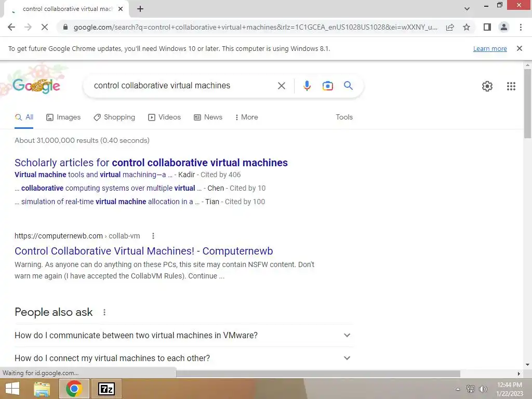Click the Cited by 406 text

click(x=220, y=175)
